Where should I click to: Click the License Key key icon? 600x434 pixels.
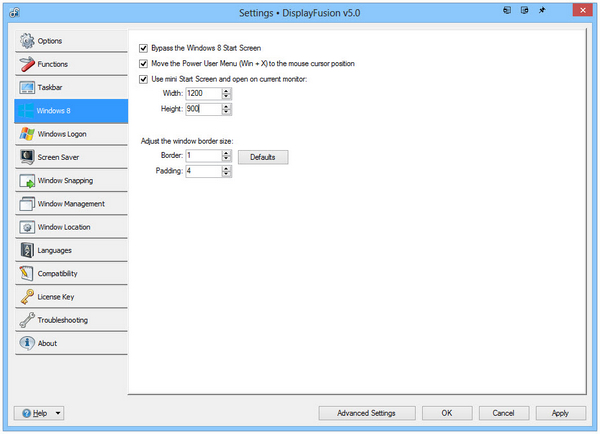click(x=27, y=297)
